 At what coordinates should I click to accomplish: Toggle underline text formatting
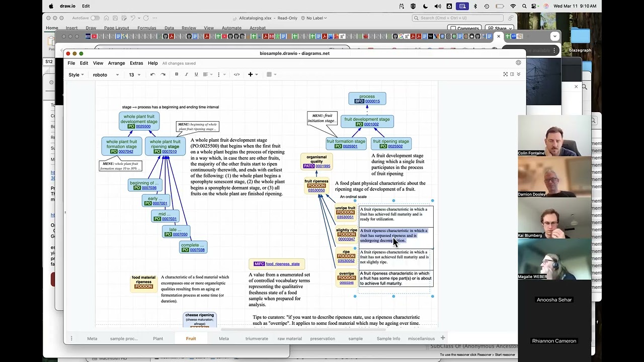(196, 74)
